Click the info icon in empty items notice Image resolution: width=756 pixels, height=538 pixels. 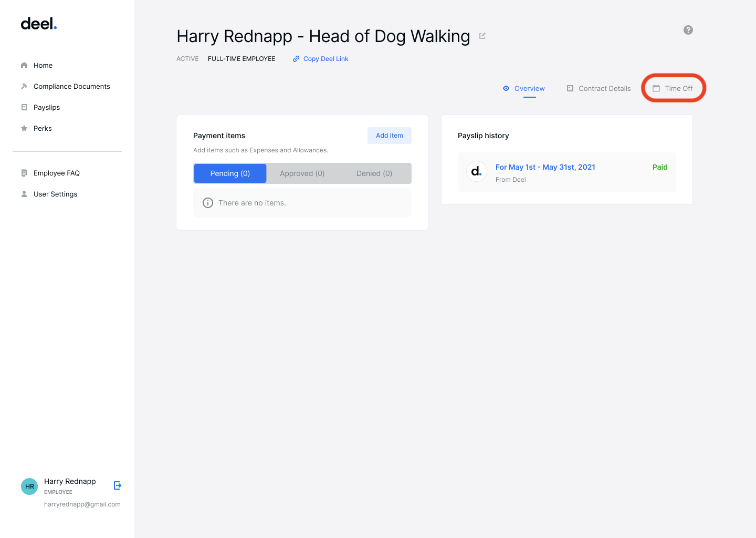[208, 203]
